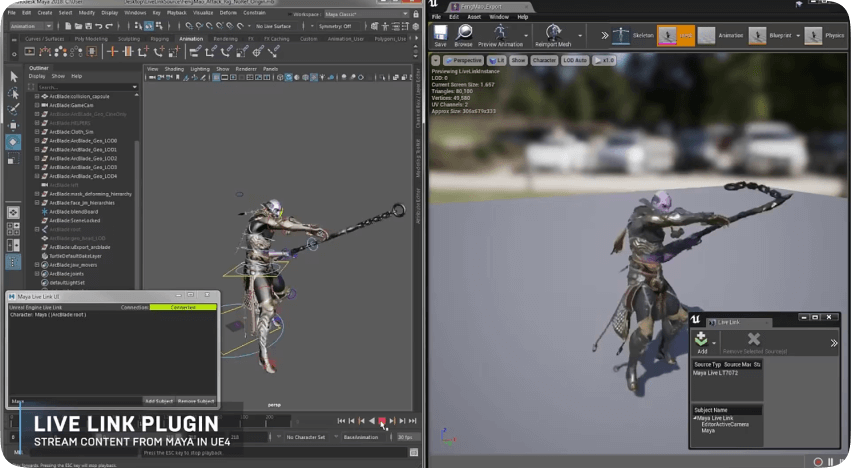The image size is (851, 468).
Task: Toggle Perspective view in Unreal's viewport
Action: 463,60
